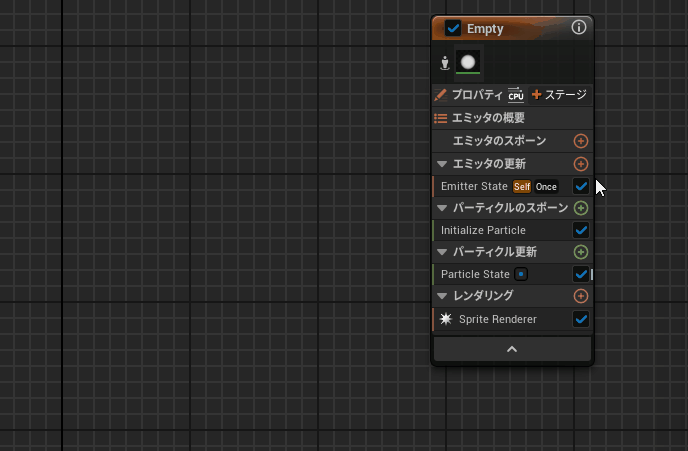The image size is (688, 451).
Task: Select the Particle State module
Action: pos(512,274)
